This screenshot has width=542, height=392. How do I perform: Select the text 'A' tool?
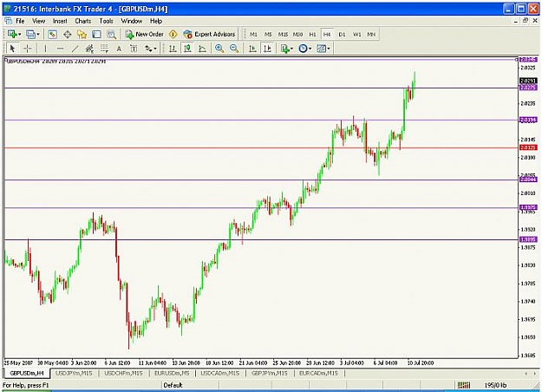pyautogui.click(x=119, y=49)
